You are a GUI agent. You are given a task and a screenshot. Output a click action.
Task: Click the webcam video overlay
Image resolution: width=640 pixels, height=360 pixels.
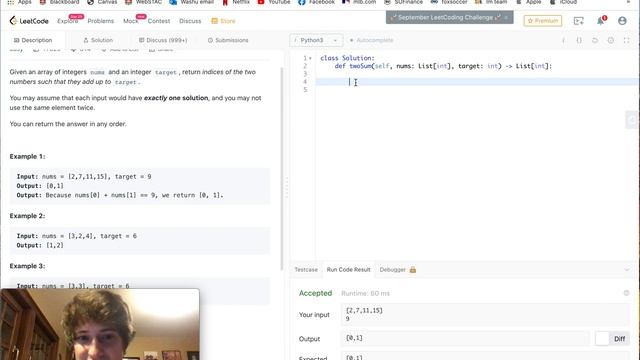point(100,324)
